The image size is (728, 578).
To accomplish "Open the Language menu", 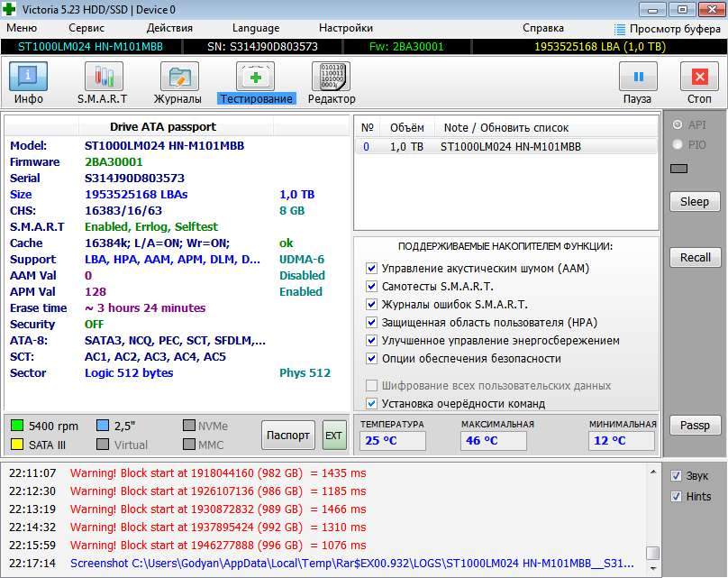I will pos(255,28).
